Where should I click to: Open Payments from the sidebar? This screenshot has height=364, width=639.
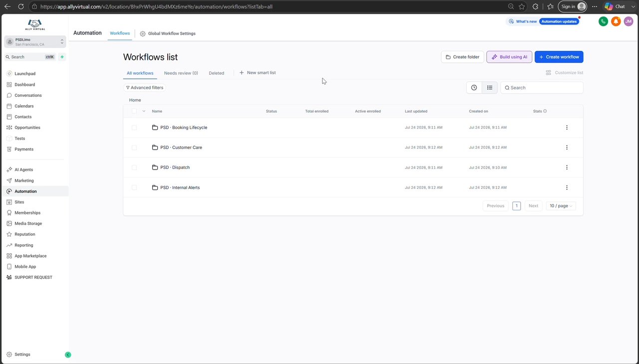click(x=24, y=149)
